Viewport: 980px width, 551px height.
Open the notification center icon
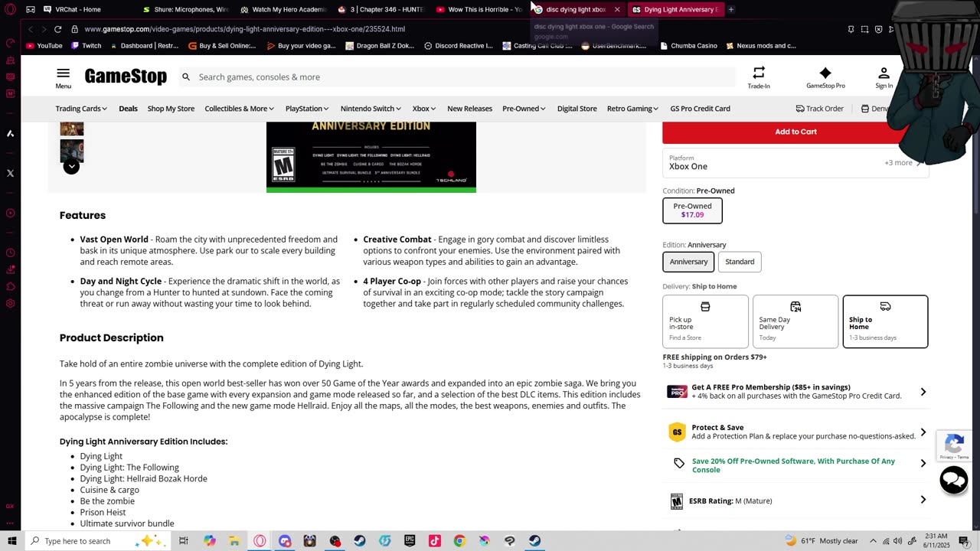coord(964,541)
